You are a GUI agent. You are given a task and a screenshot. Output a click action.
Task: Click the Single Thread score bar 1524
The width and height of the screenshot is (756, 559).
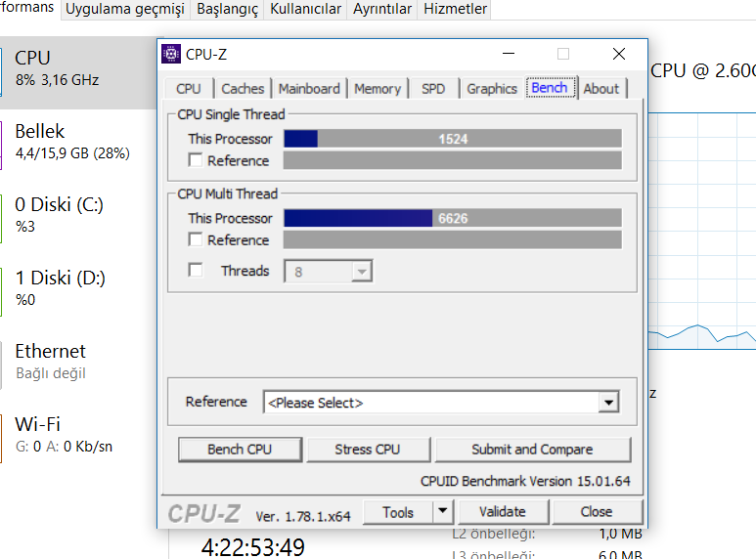pos(453,139)
